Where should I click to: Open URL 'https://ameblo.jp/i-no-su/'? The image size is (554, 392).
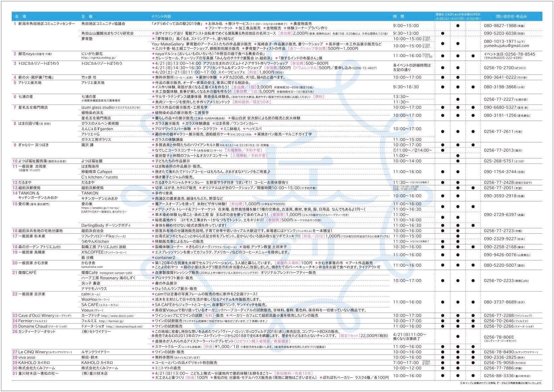100,208
